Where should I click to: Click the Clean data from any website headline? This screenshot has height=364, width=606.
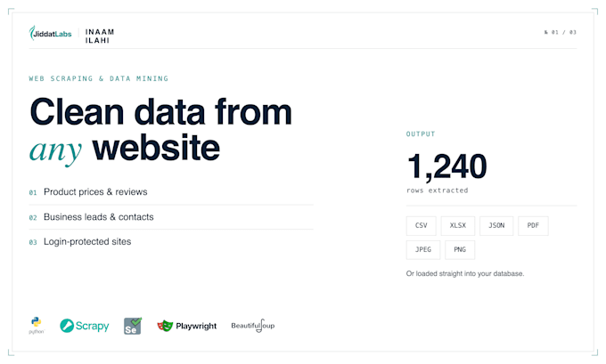coord(160,131)
